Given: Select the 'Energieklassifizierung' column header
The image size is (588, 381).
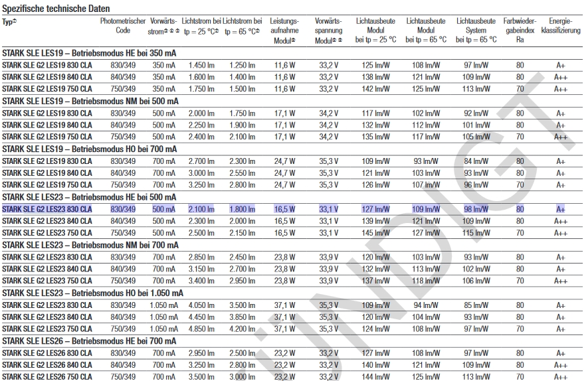Looking at the screenshot, I should [561, 25].
